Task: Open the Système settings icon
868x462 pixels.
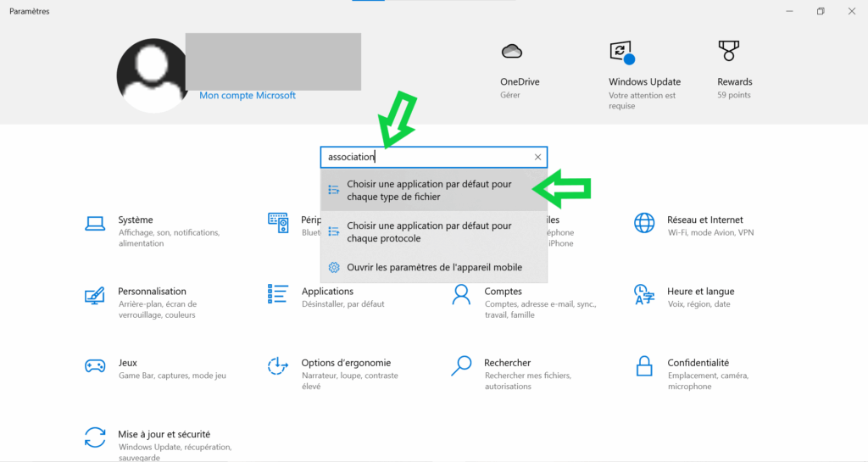Action: 94,224
